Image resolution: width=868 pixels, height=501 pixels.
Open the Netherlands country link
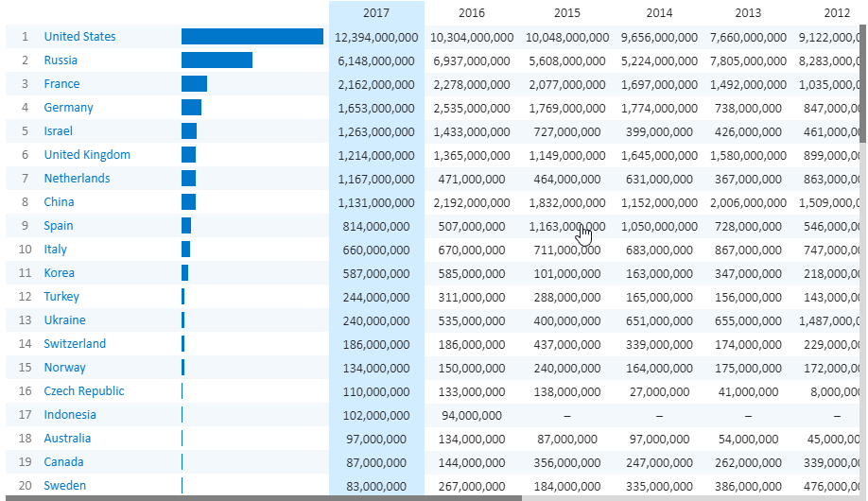[77, 179]
